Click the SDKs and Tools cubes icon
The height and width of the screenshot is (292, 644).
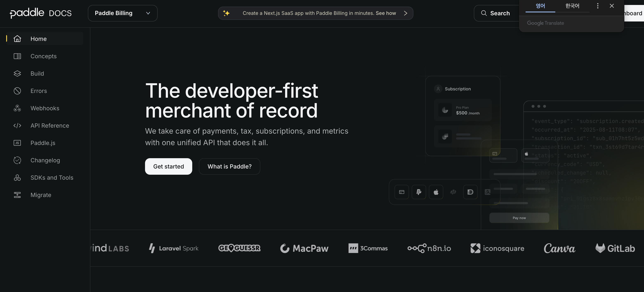[x=17, y=177]
